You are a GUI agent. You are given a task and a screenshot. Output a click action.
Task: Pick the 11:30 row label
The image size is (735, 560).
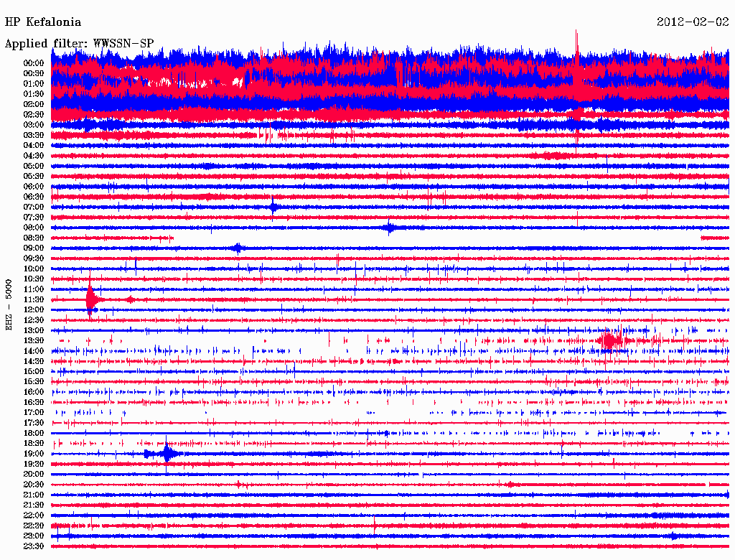(33, 299)
